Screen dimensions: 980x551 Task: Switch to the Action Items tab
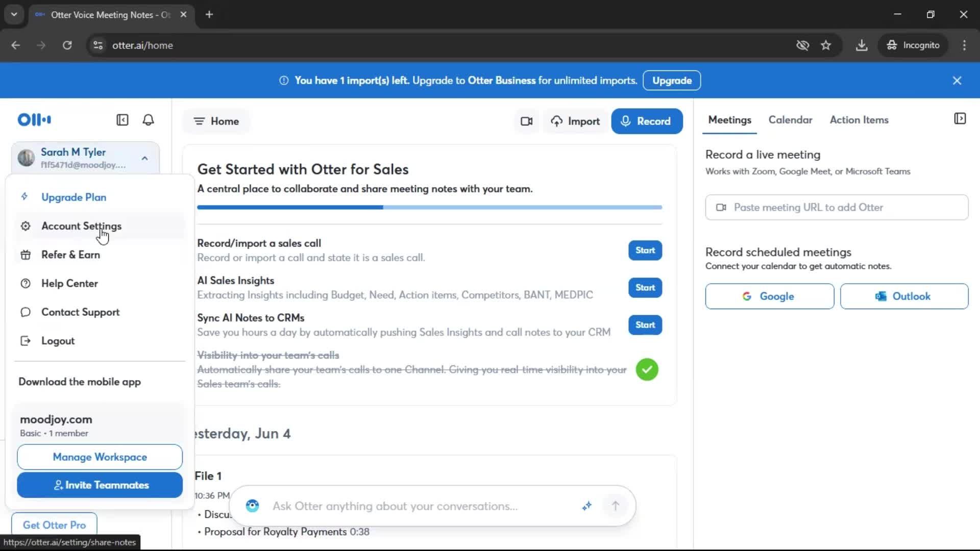coord(859,120)
